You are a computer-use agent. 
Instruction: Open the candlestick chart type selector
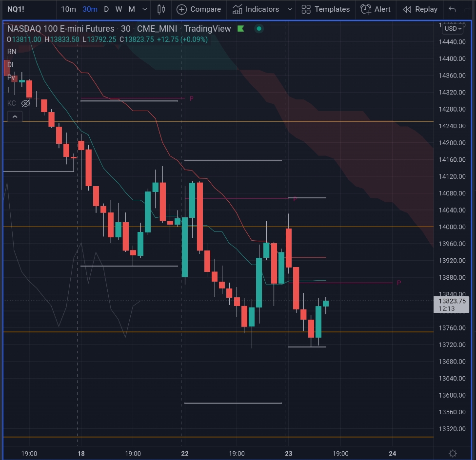[161, 9]
